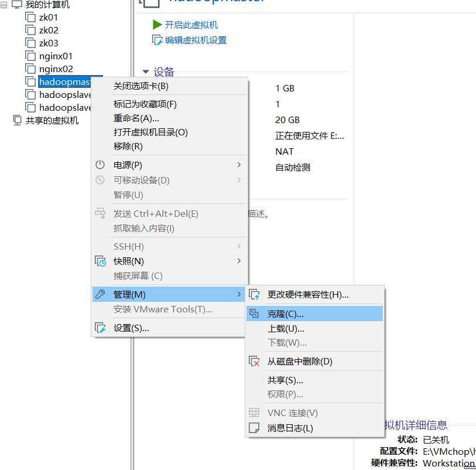Choose 关闭选项卡(B) from the context menu
The width and height of the screenshot is (476, 470).
(x=169, y=86)
